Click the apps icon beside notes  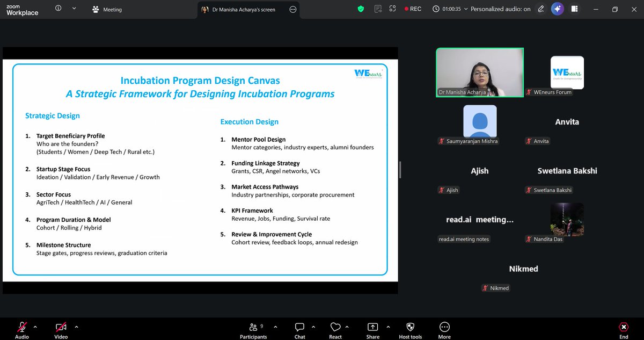393,9
